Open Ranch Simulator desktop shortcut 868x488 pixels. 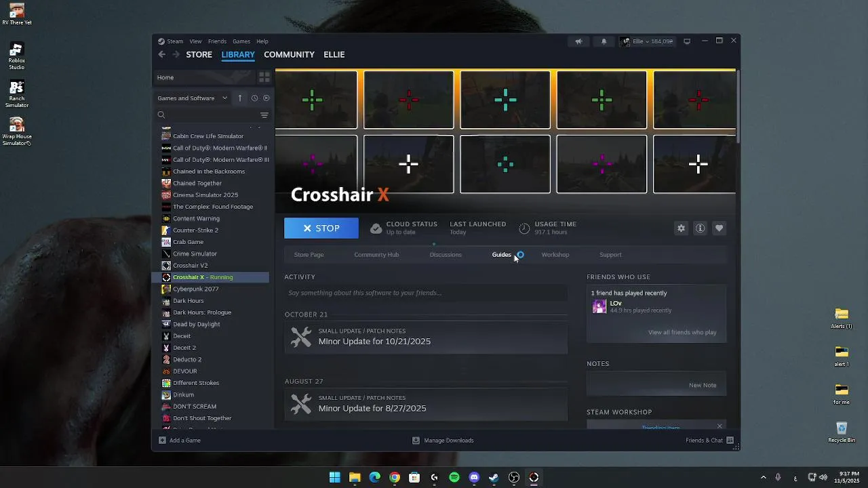(17, 94)
